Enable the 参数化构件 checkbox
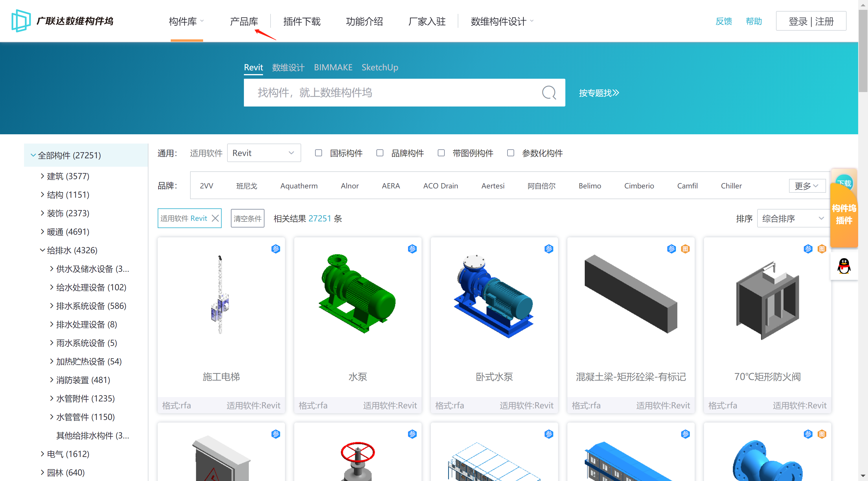The height and width of the screenshot is (481, 868). coord(510,153)
